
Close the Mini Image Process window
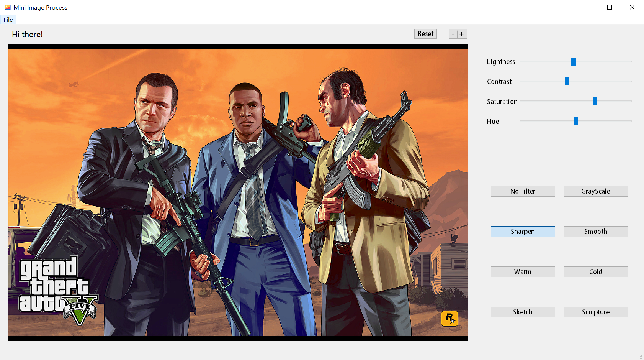tap(632, 7)
